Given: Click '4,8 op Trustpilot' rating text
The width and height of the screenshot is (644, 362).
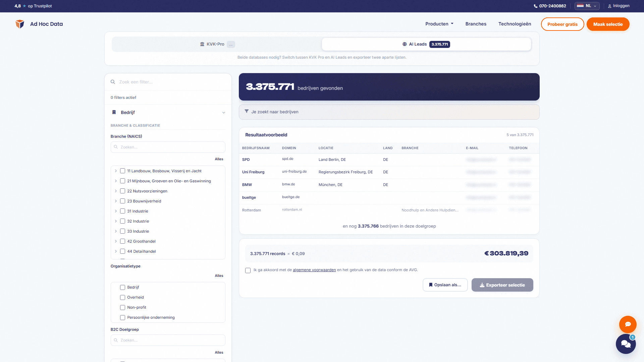Looking at the screenshot, I should point(33,6).
